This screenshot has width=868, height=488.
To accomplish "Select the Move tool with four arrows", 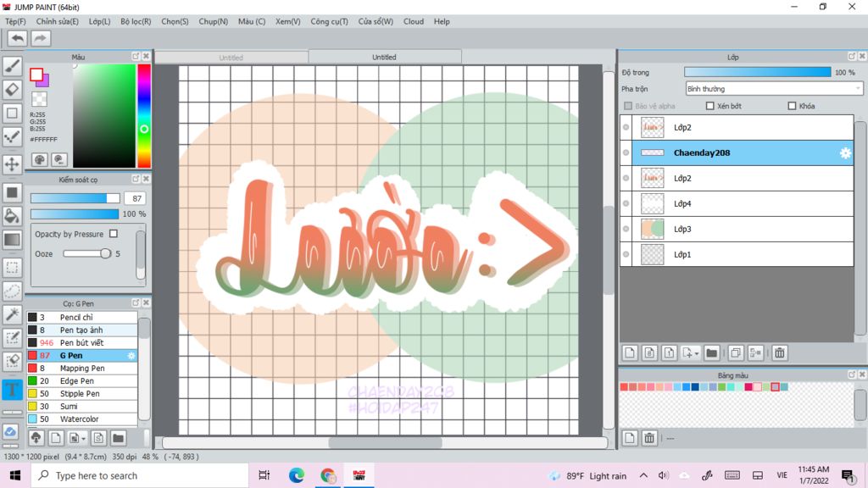I will tap(12, 164).
